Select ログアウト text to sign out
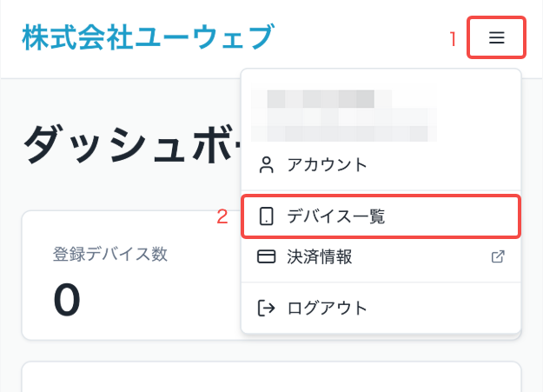 coord(328,308)
